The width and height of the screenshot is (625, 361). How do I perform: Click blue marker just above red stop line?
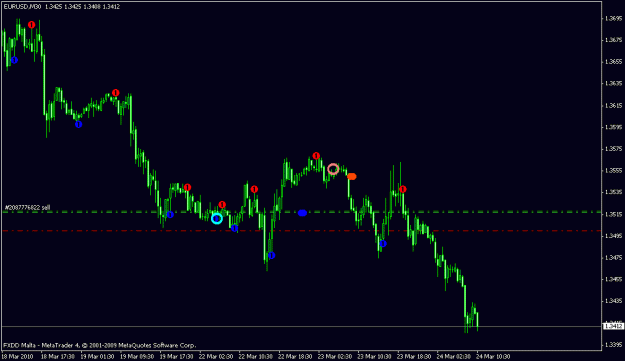(x=234, y=228)
